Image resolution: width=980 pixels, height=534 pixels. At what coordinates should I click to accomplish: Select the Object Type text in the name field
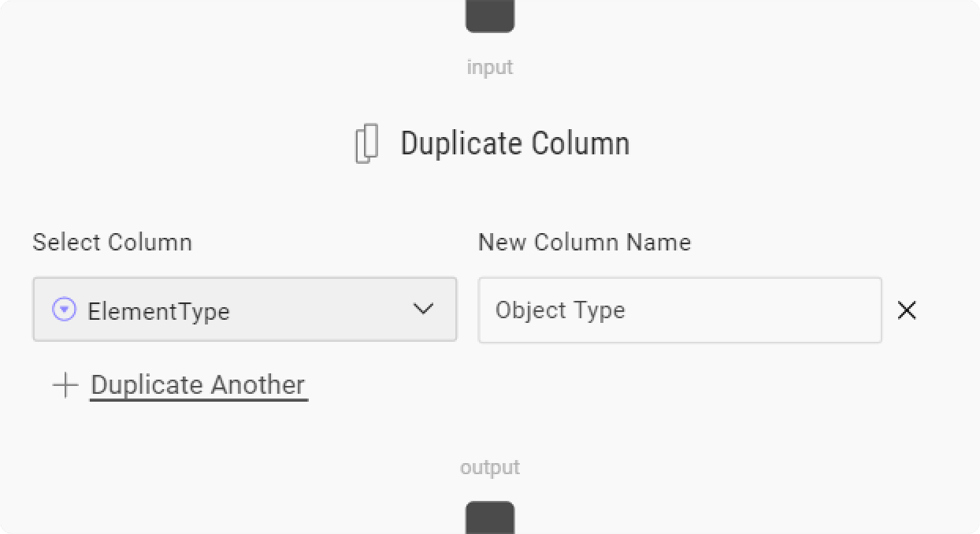pos(561,310)
